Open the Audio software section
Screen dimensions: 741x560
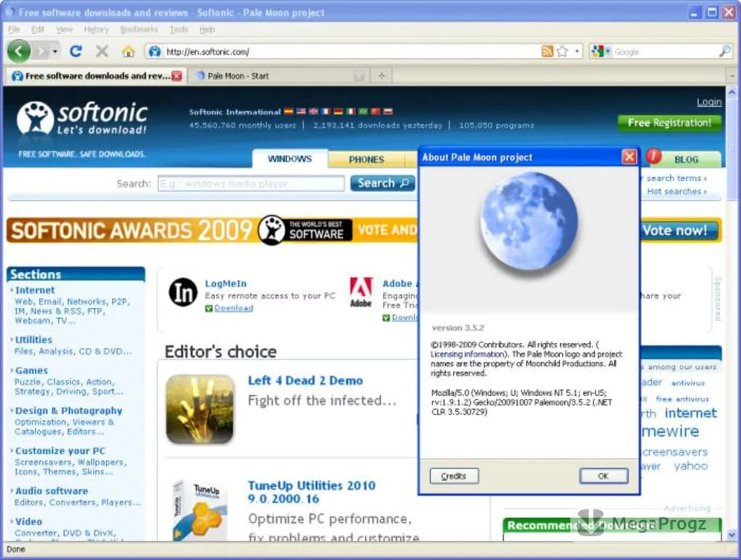pyautogui.click(x=51, y=491)
